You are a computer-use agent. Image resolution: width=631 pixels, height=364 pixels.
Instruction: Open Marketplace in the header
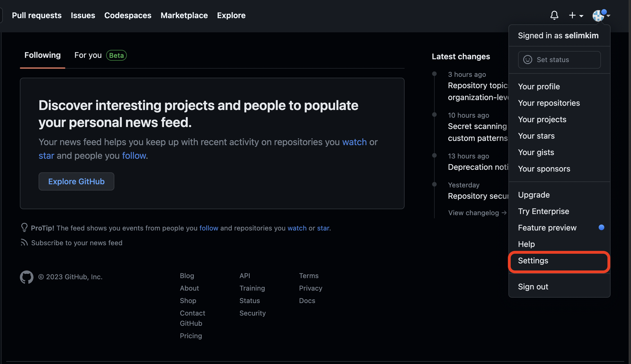[x=184, y=15]
